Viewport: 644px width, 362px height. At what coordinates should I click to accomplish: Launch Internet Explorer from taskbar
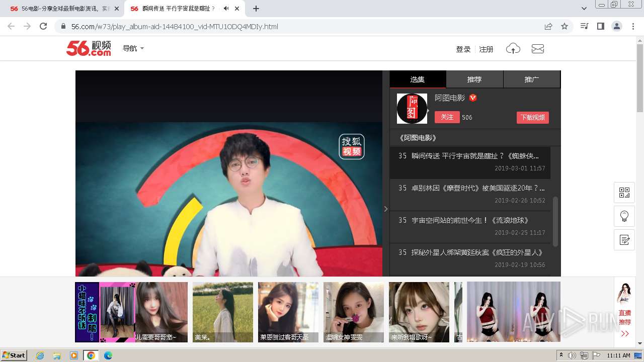pos(40,355)
